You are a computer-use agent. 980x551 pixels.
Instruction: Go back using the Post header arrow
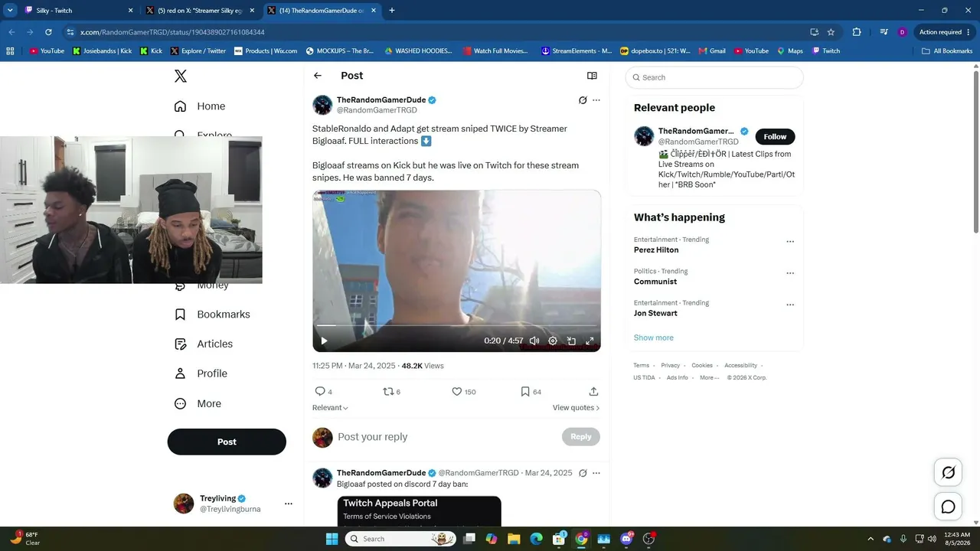point(318,76)
